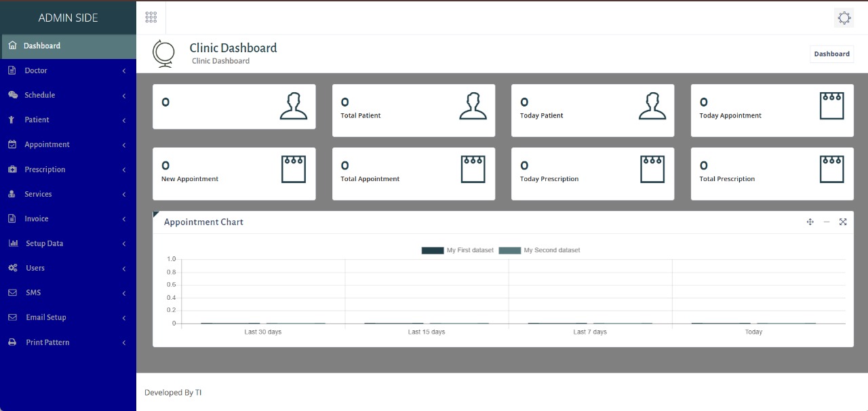Open the Dashboard sidebar item
868x411 pixels.
click(x=42, y=46)
